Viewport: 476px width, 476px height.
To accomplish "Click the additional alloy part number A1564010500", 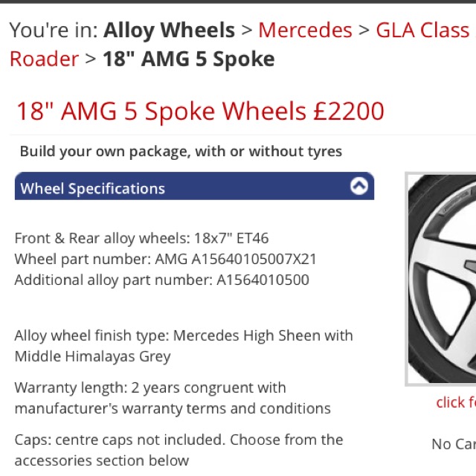I will click(x=263, y=280).
